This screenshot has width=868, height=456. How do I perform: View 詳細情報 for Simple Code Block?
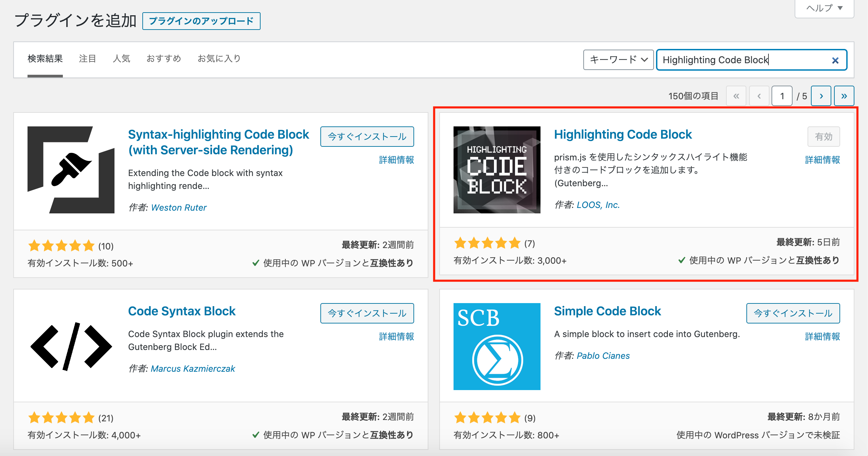tap(822, 336)
